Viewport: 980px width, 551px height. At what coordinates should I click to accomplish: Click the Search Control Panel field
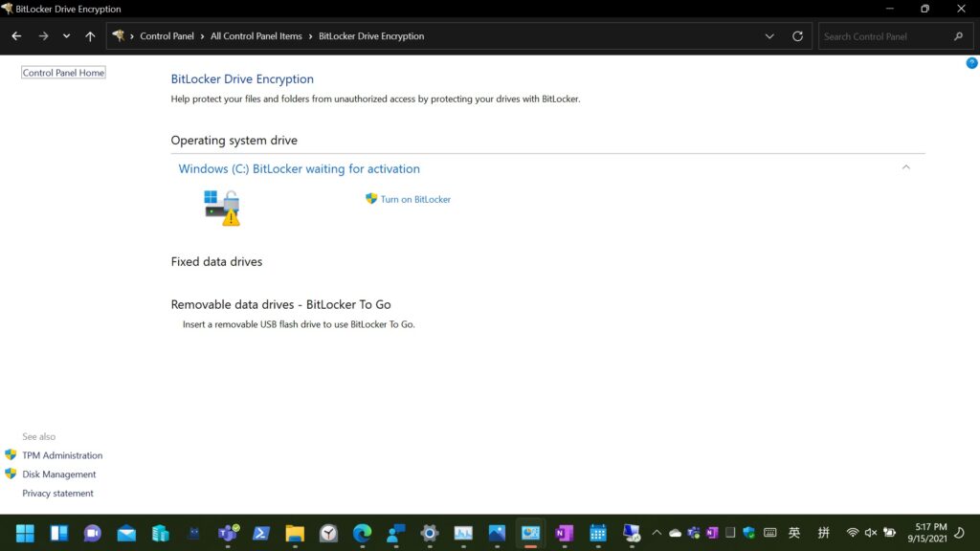tap(885, 36)
